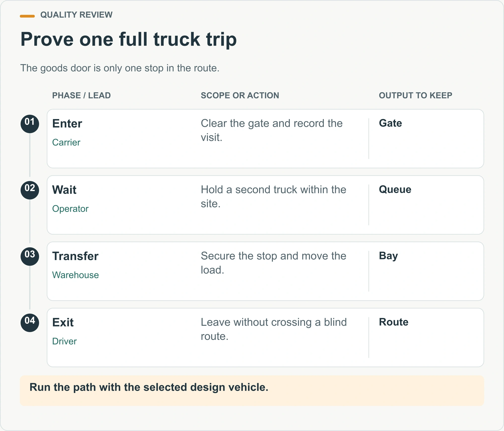Click the Bay output label
Image resolution: width=504 pixels, height=431 pixels.
388,256
